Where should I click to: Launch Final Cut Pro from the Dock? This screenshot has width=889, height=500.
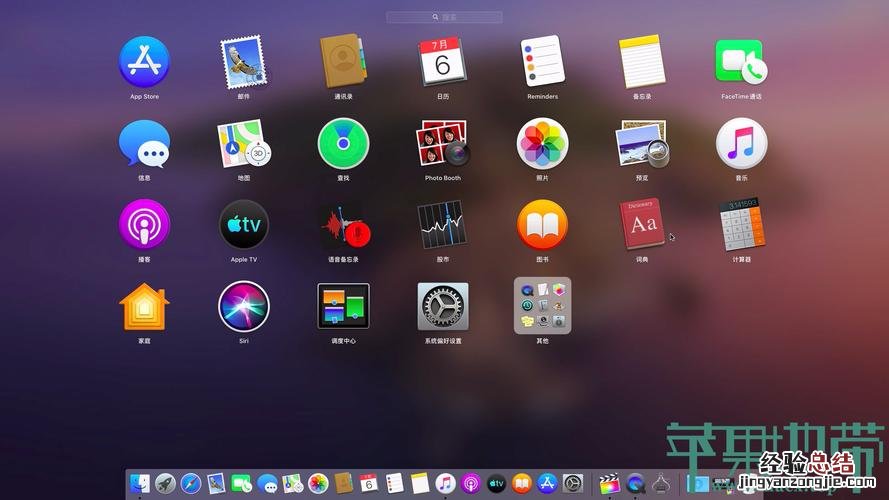coord(608,484)
